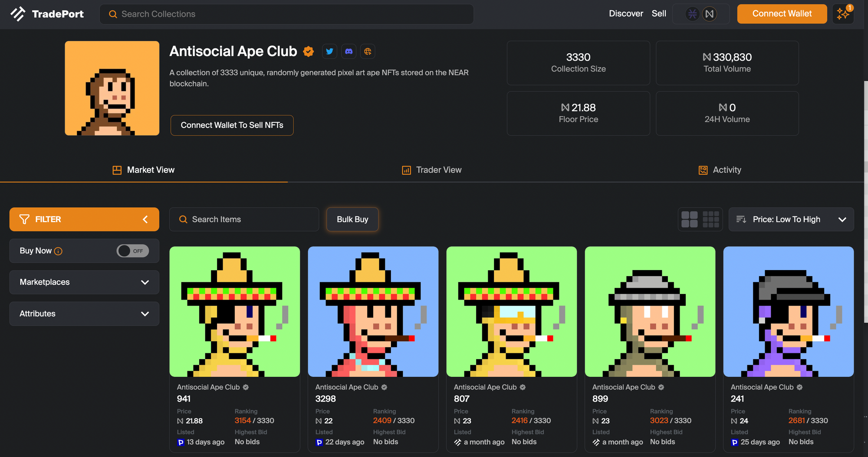Click the page vertical scrollbar
The image size is (868, 457).
click(x=866, y=202)
